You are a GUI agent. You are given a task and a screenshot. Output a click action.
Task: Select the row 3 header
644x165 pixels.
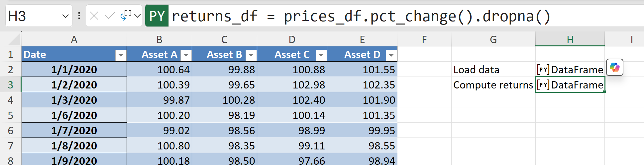pyautogui.click(x=11, y=85)
